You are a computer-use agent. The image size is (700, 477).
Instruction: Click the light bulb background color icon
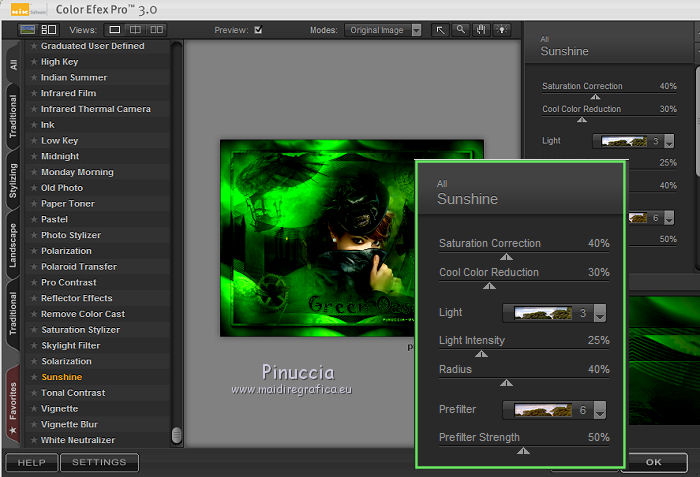(502, 30)
